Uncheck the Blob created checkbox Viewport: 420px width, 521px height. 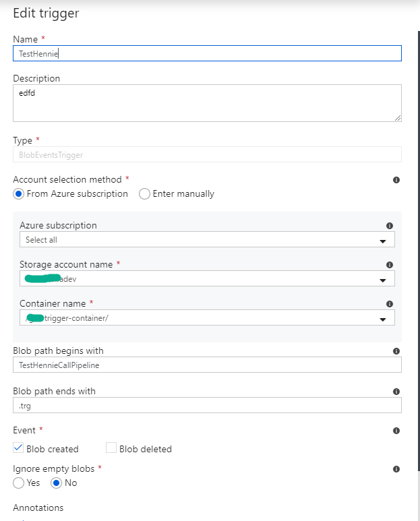point(18,448)
